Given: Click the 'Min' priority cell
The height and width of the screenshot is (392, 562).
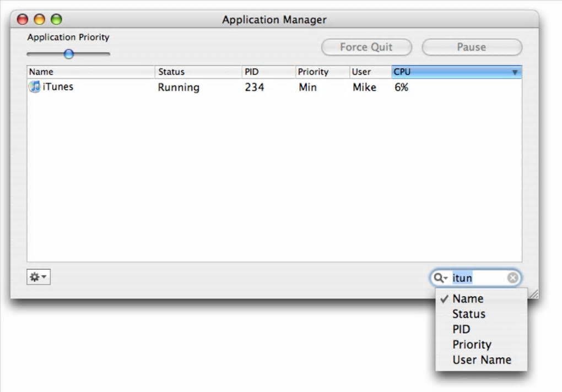Looking at the screenshot, I should pos(307,88).
